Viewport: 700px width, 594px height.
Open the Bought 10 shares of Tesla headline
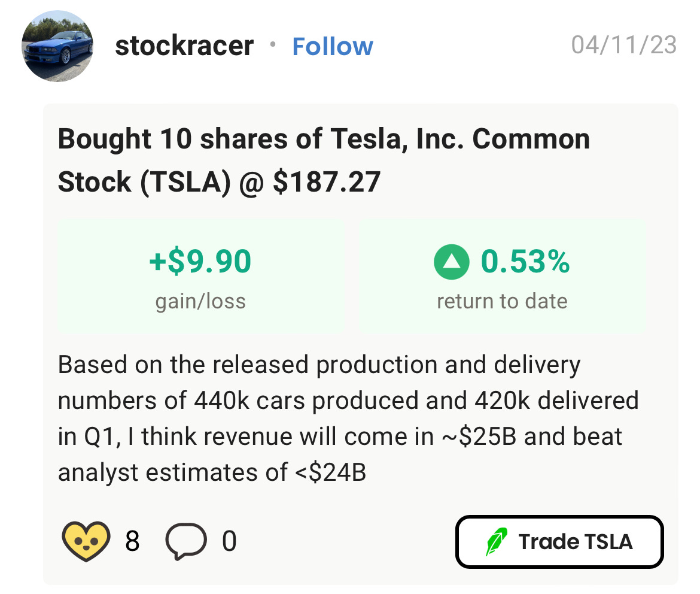coord(324,159)
